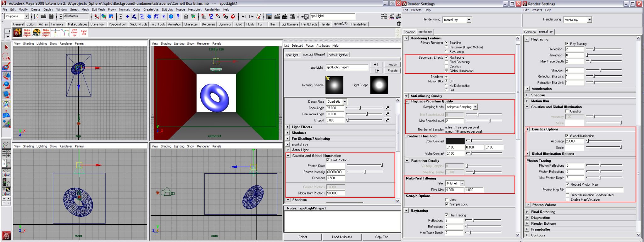
Task: Click the New Scene icon
Action: [x=36, y=16]
